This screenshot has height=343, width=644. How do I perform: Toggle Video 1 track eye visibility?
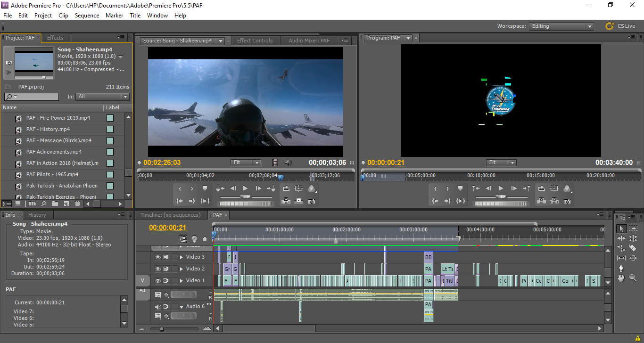(158, 281)
